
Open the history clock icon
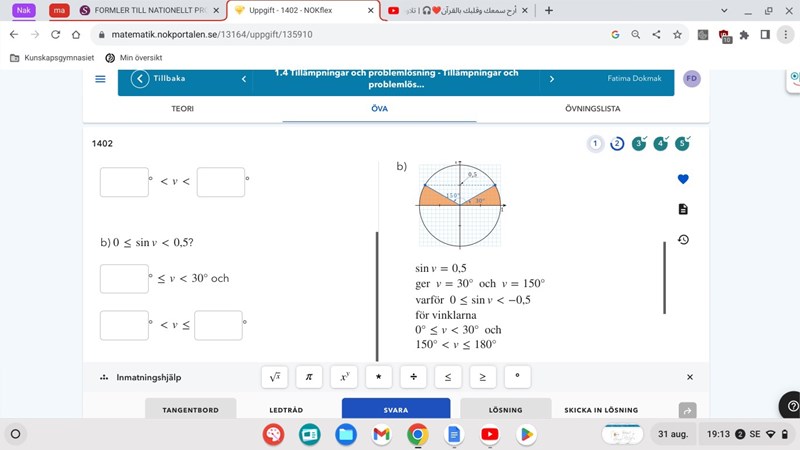click(683, 239)
